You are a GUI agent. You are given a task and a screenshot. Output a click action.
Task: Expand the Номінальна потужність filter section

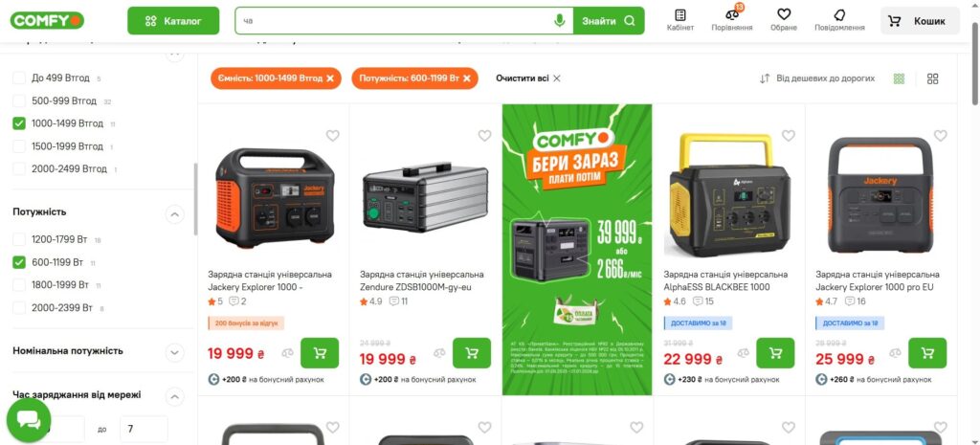(x=175, y=352)
